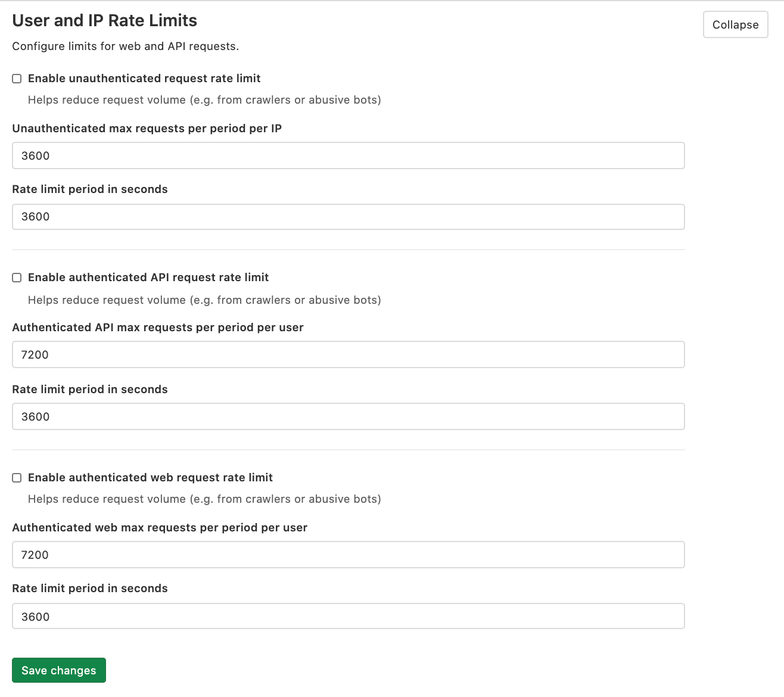Click the Save changes button
The height and width of the screenshot is (697, 784).
pyautogui.click(x=58, y=670)
